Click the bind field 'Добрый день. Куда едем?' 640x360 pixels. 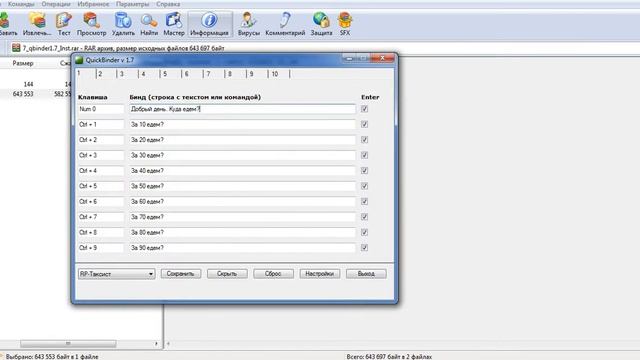coord(242,109)
